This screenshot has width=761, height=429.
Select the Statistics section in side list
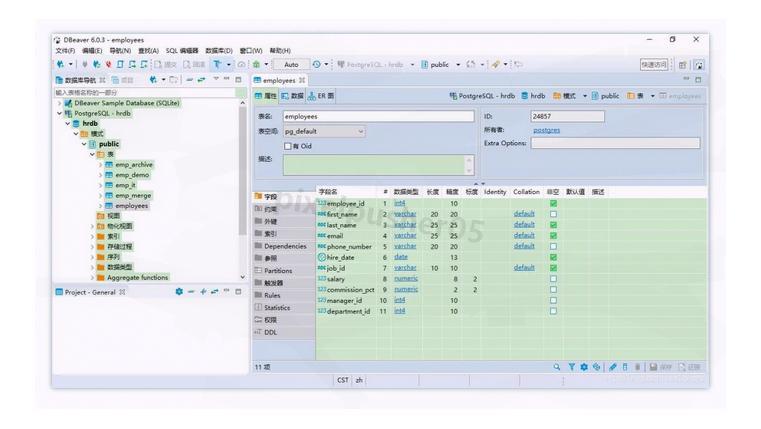277,308
